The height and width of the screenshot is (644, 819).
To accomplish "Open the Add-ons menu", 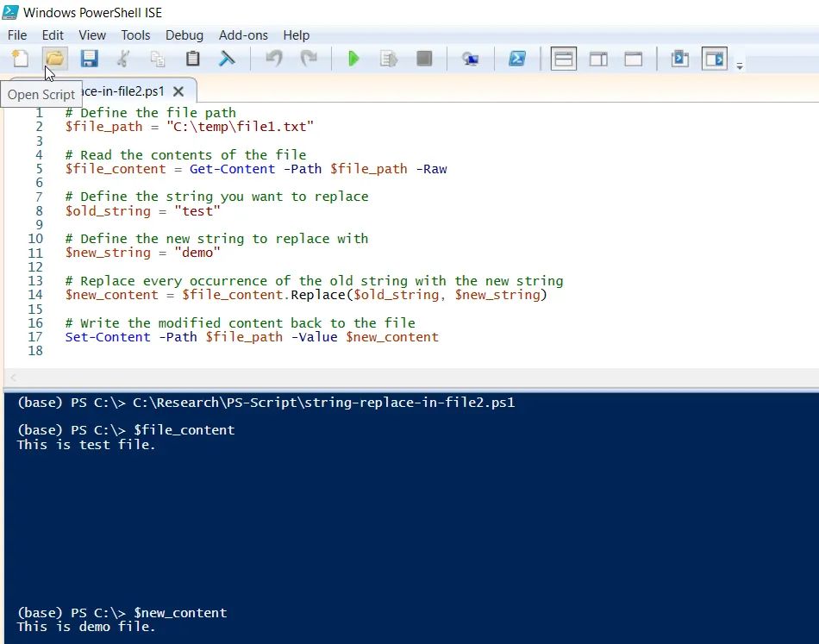I will click(243, 35).
